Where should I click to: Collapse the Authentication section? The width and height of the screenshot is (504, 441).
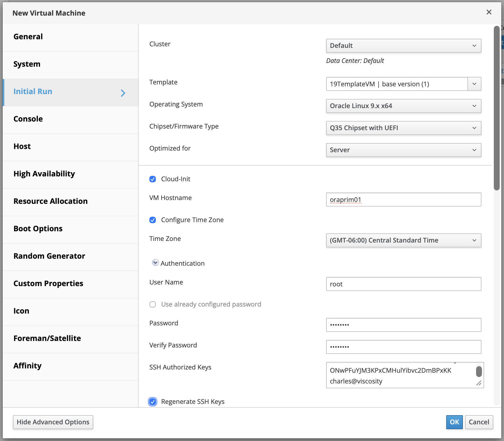point(155,263)
